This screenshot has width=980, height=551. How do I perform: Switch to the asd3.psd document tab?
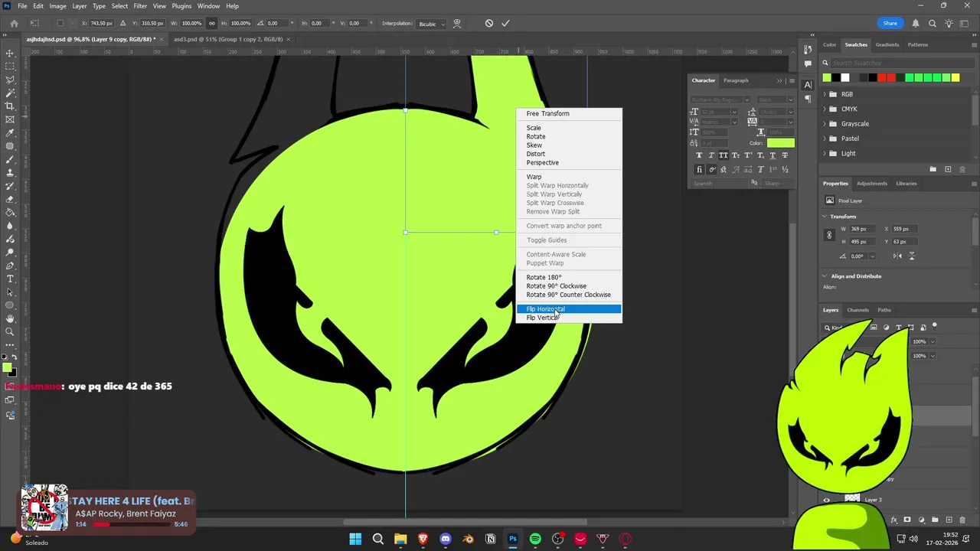pyautogui.click(x=228, y=39)
